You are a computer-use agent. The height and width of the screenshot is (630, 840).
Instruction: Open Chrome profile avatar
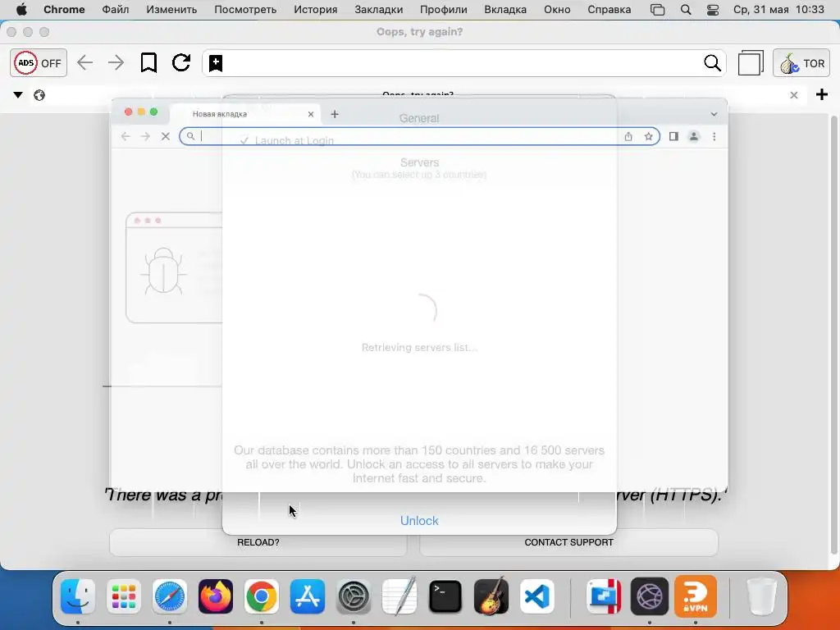point(694,137)
